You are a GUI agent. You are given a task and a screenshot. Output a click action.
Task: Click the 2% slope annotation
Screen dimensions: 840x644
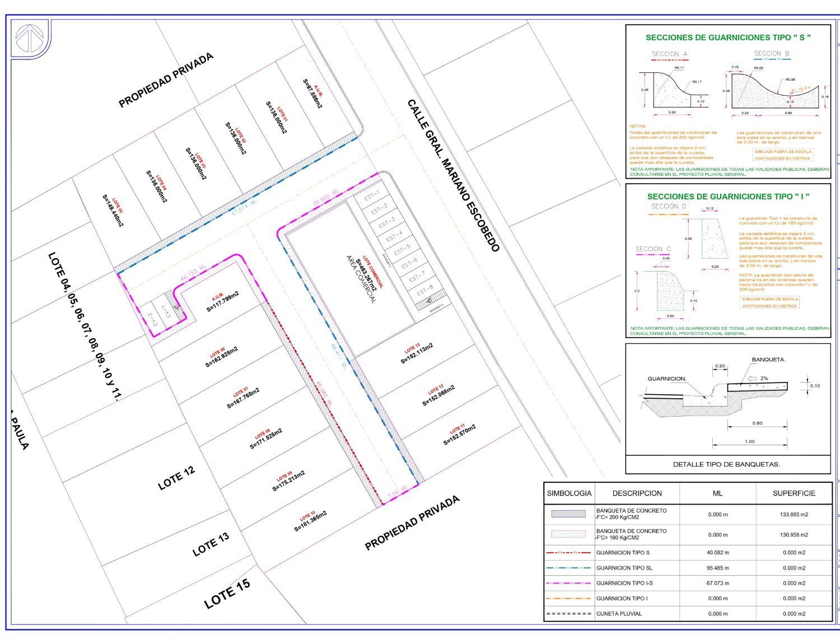[764, 379]
